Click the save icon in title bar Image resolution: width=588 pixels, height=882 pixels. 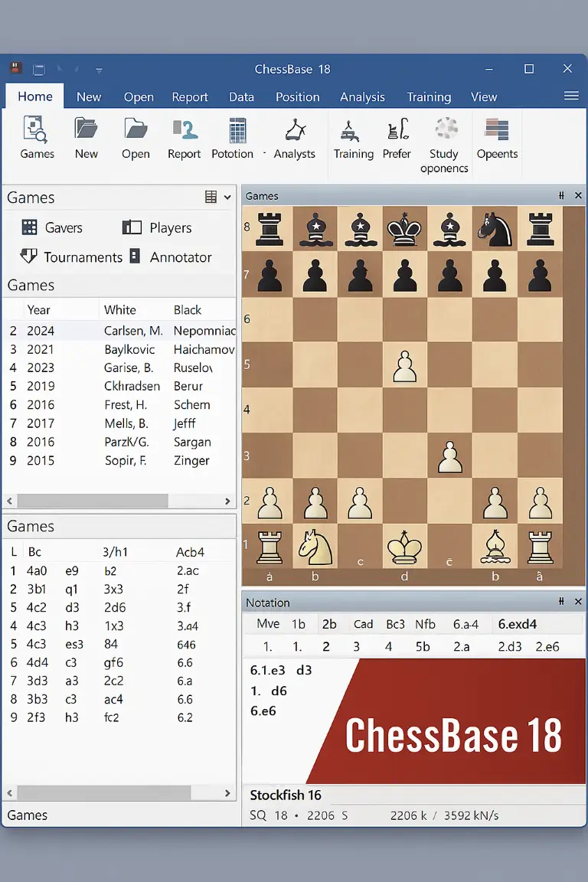tap(39, 70)
